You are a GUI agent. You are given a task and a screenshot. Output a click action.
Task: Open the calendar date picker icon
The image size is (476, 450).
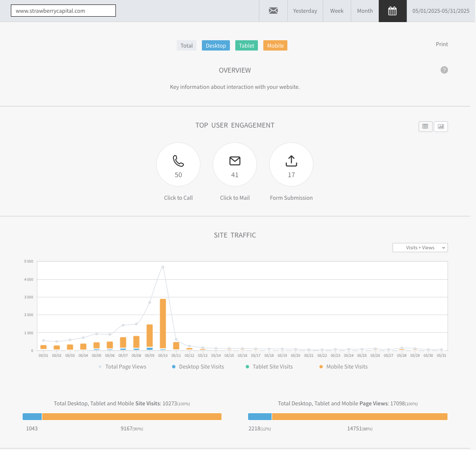tap(392, 11)
